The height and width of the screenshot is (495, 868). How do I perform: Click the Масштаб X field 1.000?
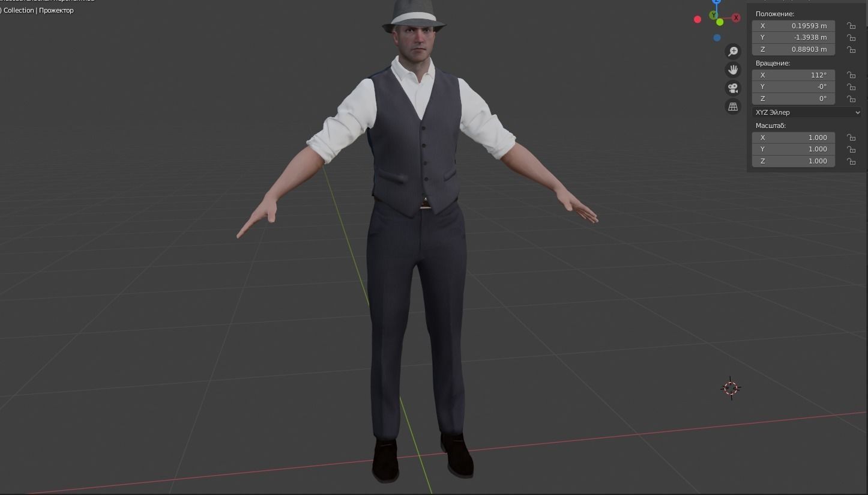(794, 138)
